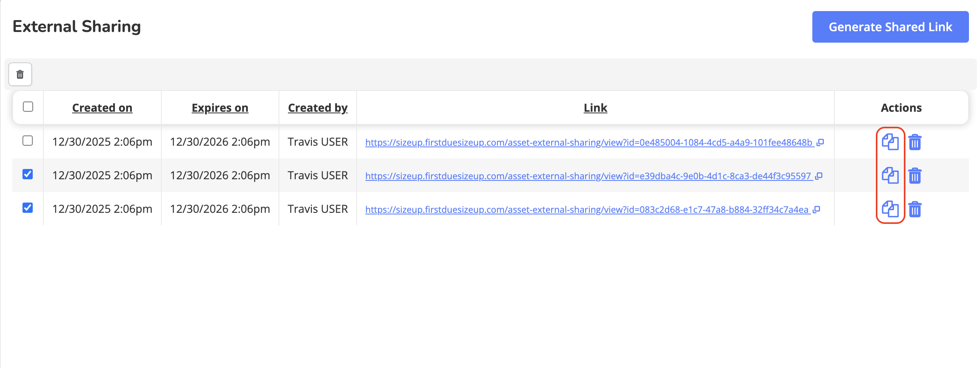This screenshot has width=980, height=368.
Task: Check the first row's unchecked checkbox
Action: (28, 141)
